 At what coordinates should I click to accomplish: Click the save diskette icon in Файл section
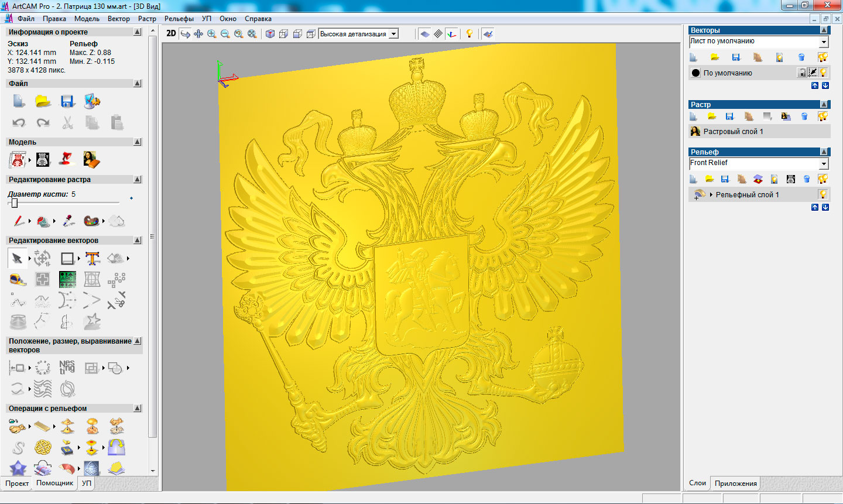pos(68,101)
